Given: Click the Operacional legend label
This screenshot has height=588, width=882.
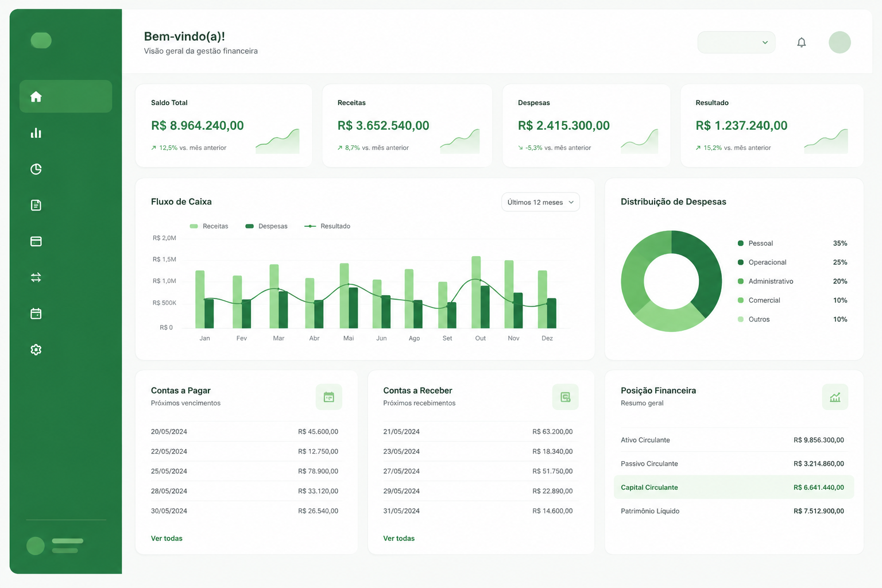Looking at the screenshot, I should [x=767, y=262].
